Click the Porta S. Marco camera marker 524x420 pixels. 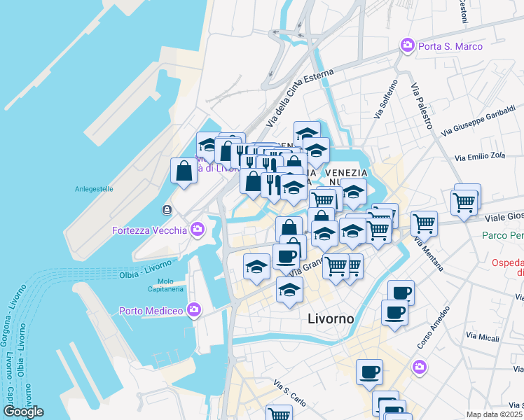pyautogui.click(x=408, y=46)
